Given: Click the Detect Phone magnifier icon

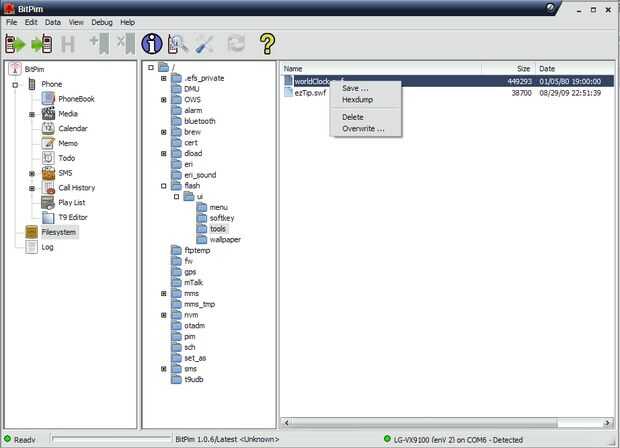Looking at the screenshot, I should click(177, 43).
